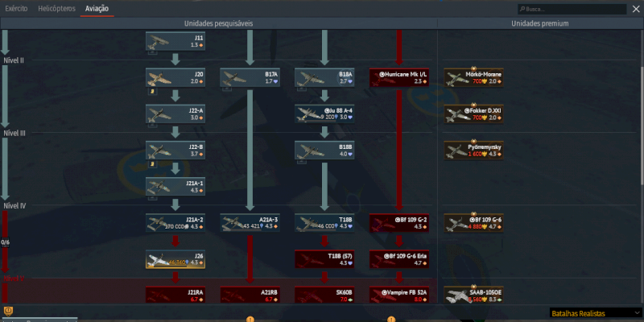Select the B18A bomber card
Image resolution: width=644 pixels, height=322 pixels.
coord(324,77)
